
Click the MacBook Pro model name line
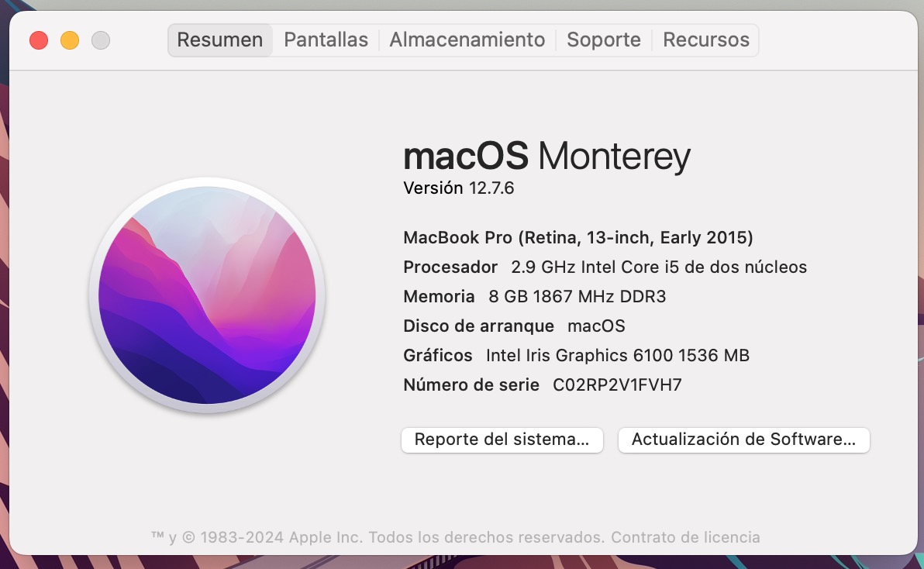pos(578,237)
